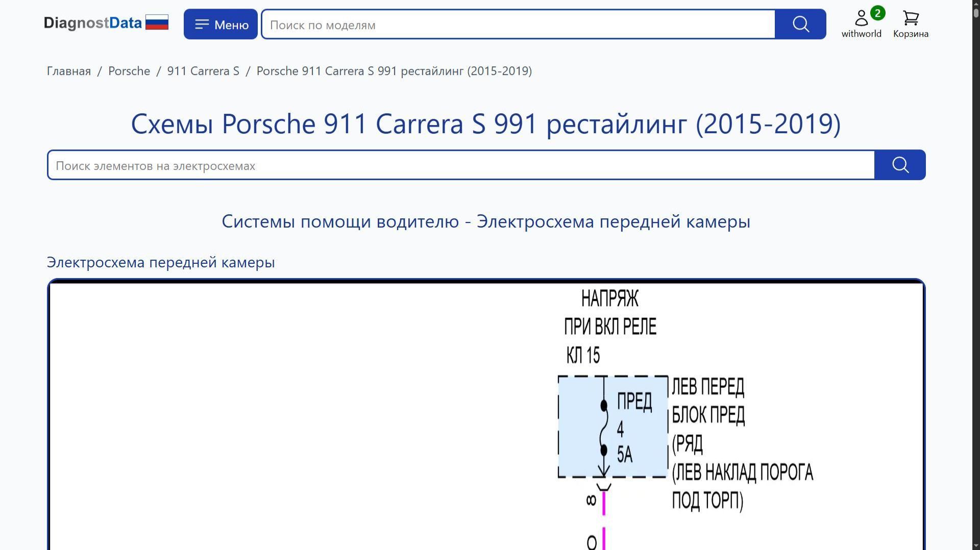Viewport: 980px width, 550px height.
Task: Open the 911 Carrera S breadcrumb
Action: [x=203, y=71]
